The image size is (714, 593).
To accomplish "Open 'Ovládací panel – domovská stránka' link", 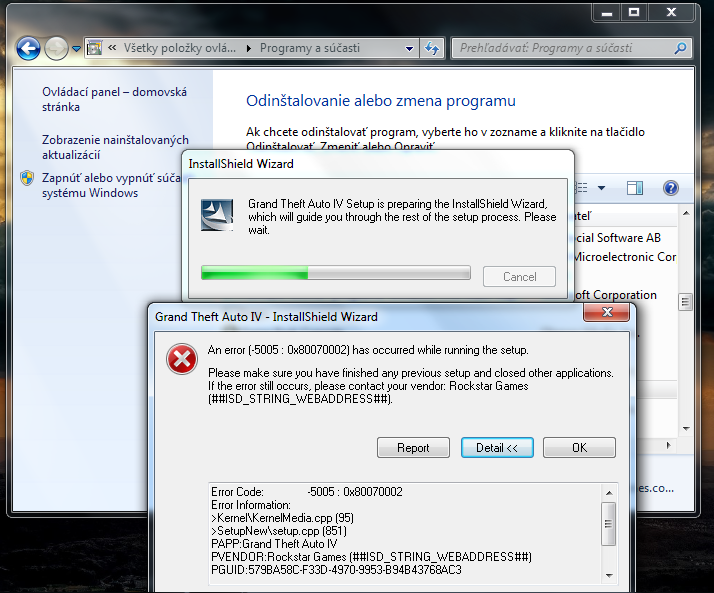I will (x=114, y=99).
